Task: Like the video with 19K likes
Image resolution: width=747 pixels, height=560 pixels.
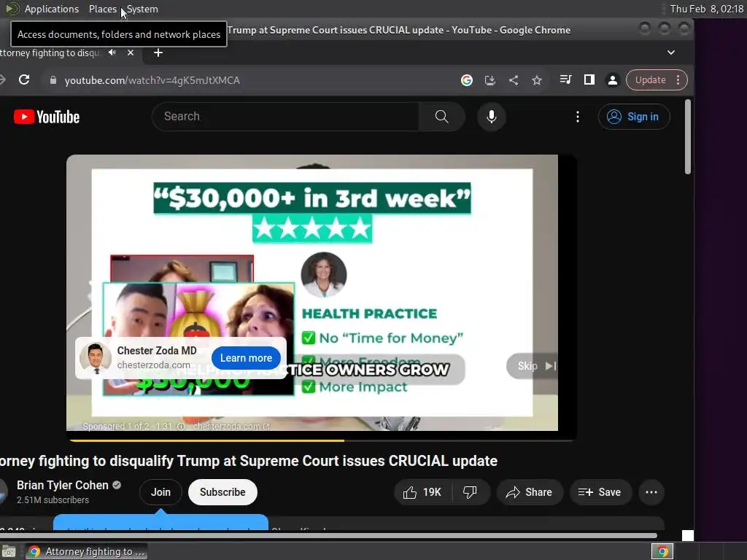Action: (x=422, y=492)
